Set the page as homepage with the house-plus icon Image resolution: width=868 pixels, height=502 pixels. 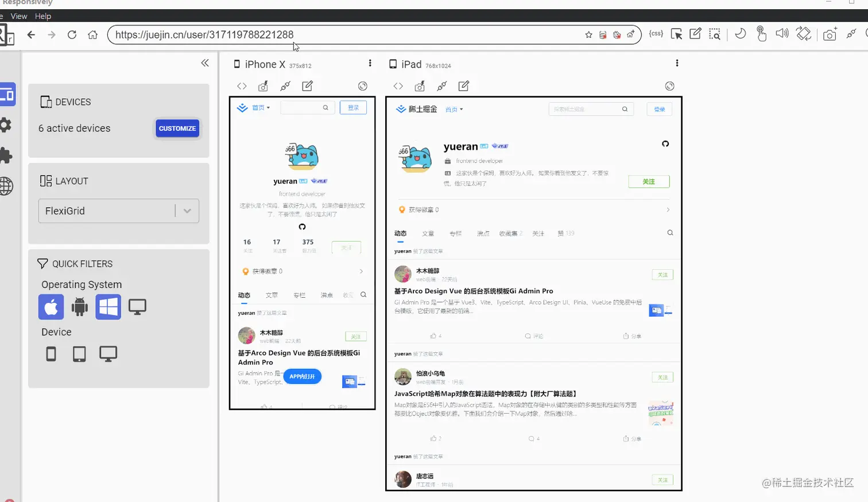pos(630,34)
